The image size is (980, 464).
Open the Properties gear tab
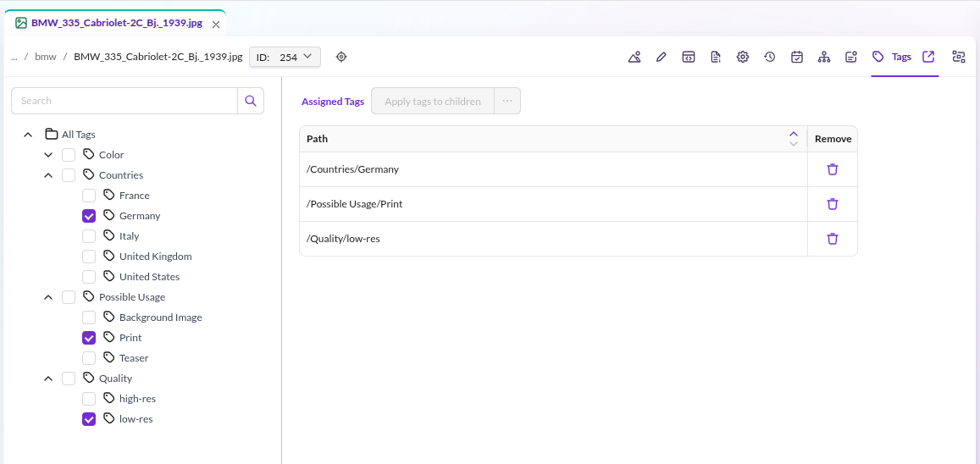click(x=743, y=57)
